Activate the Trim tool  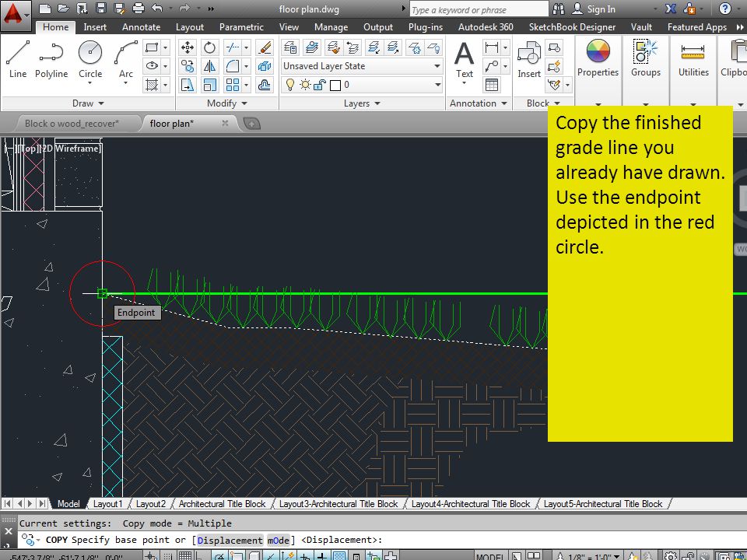(x=233, y=47)
